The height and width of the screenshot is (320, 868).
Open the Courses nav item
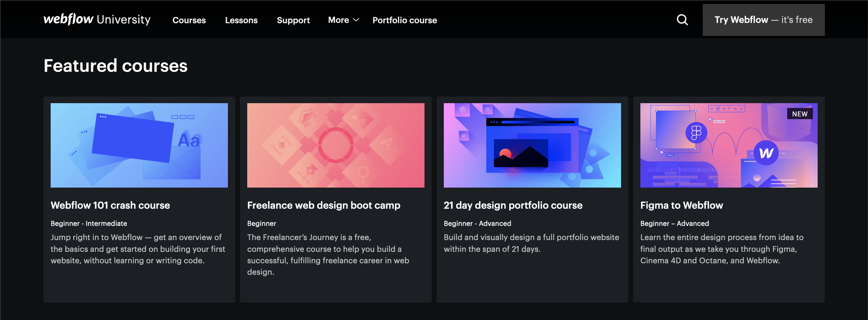189,20
